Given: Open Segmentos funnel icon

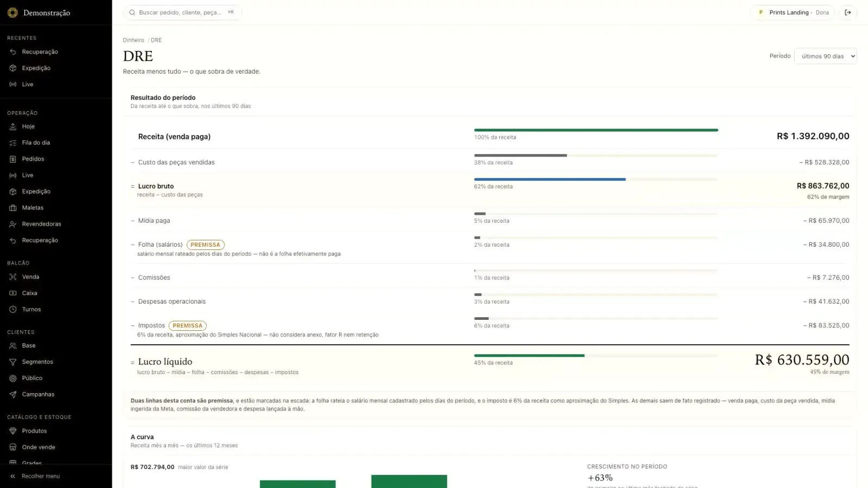Looking at the screenshot, I should (x=13, y=362).
